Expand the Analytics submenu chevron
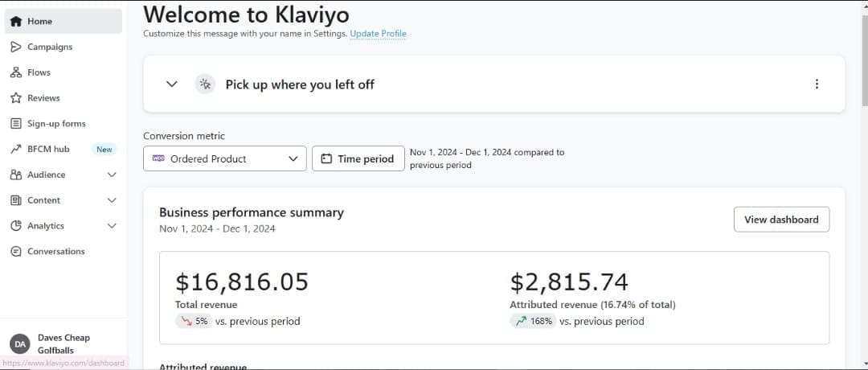This screenshot has height=370, width=868. [x=112, y=226]
